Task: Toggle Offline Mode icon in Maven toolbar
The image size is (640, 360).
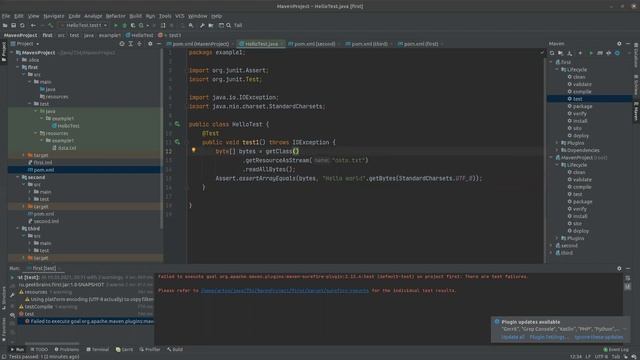Action: (609, 53)
